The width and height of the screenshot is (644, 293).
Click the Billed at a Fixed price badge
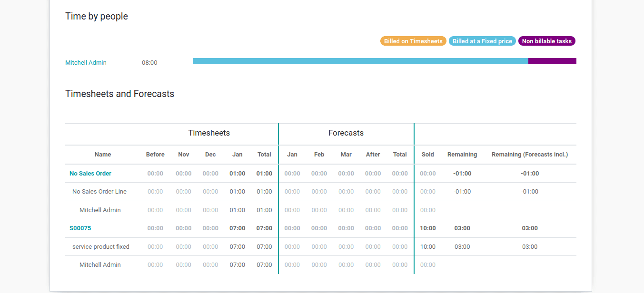[482, 41]
